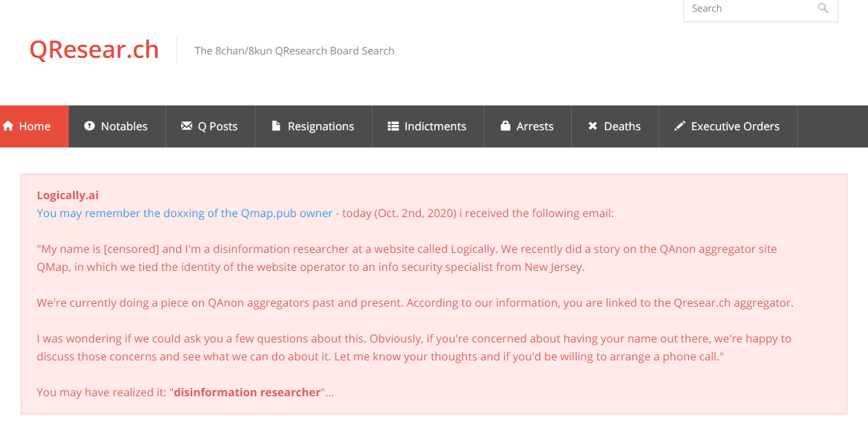Select the Resignations menu item
868x430 pixels.
coord(321,126)
